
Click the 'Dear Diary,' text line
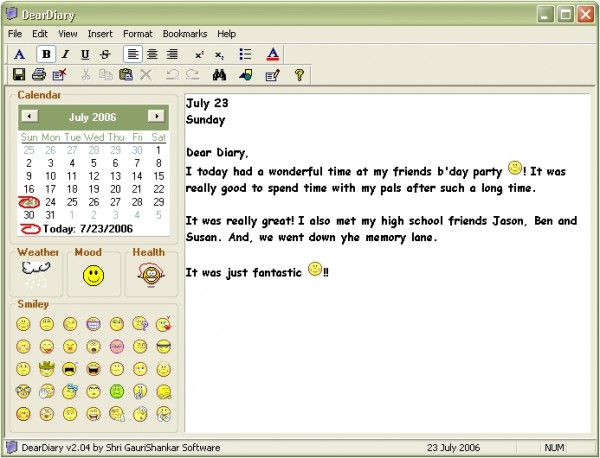click(x=217, y=153)
